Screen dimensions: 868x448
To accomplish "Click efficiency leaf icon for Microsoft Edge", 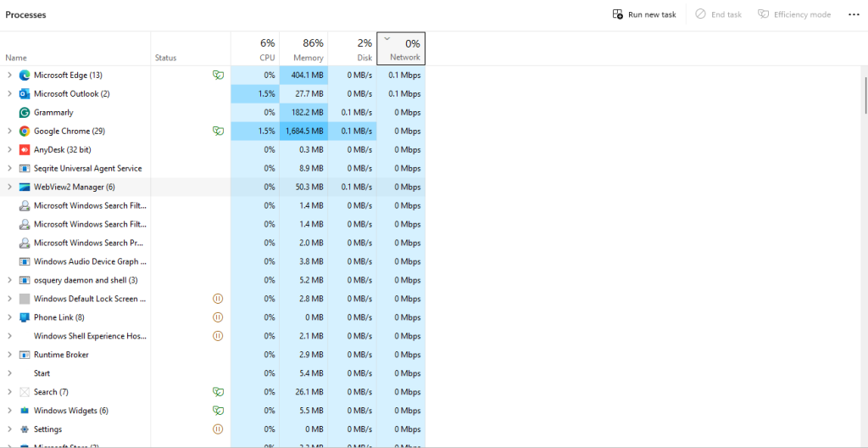I will click(218, 75).
